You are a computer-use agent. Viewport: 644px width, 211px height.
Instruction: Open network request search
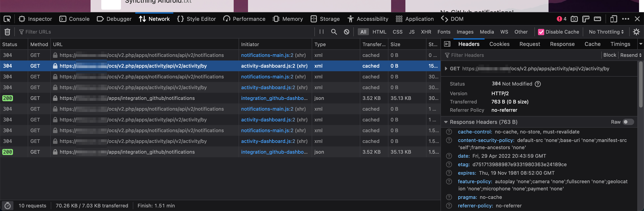(334, 32)
